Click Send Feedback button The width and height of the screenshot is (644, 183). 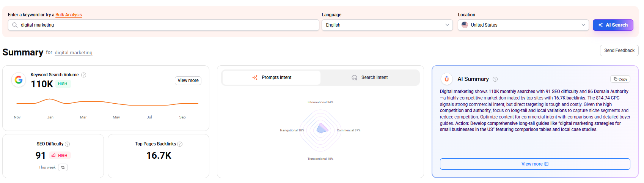[x=619, y=50]
